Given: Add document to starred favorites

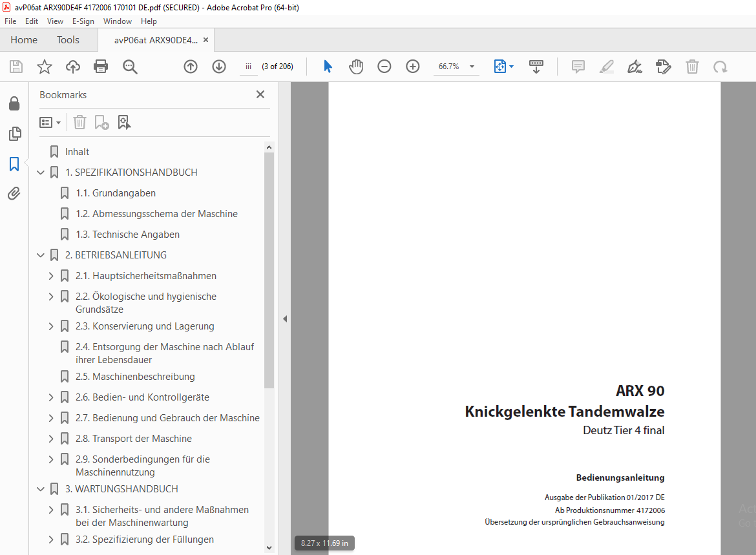Looking at the screenshot, I should pyautogui.click(x=45, y=67).
